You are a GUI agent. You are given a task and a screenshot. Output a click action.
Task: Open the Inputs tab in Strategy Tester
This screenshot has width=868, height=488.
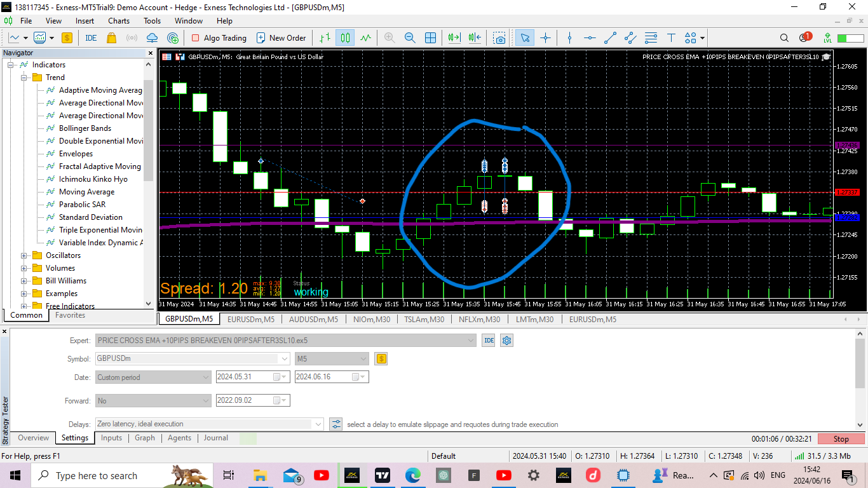coord(111,438)
